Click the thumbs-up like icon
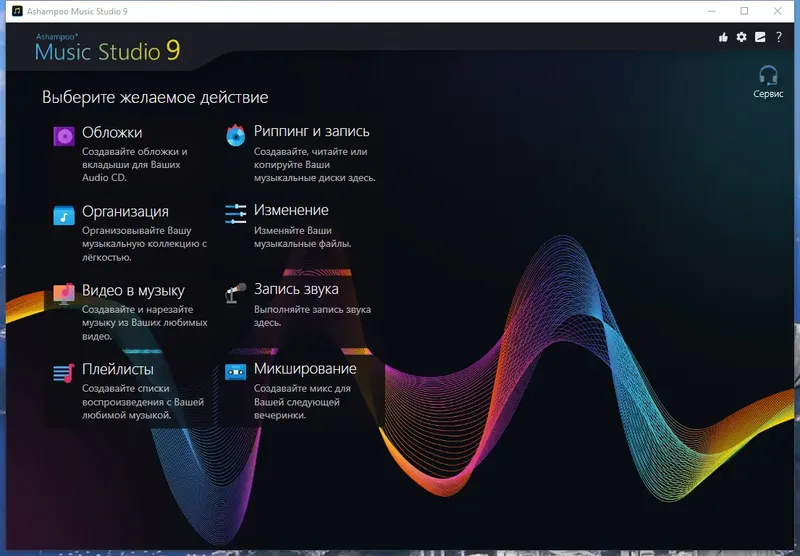This screenshot has width=800, height=556. coord(723,37)
